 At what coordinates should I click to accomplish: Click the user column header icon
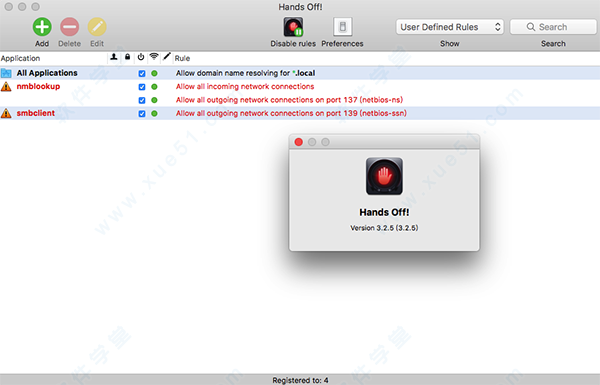click(114, 57)
